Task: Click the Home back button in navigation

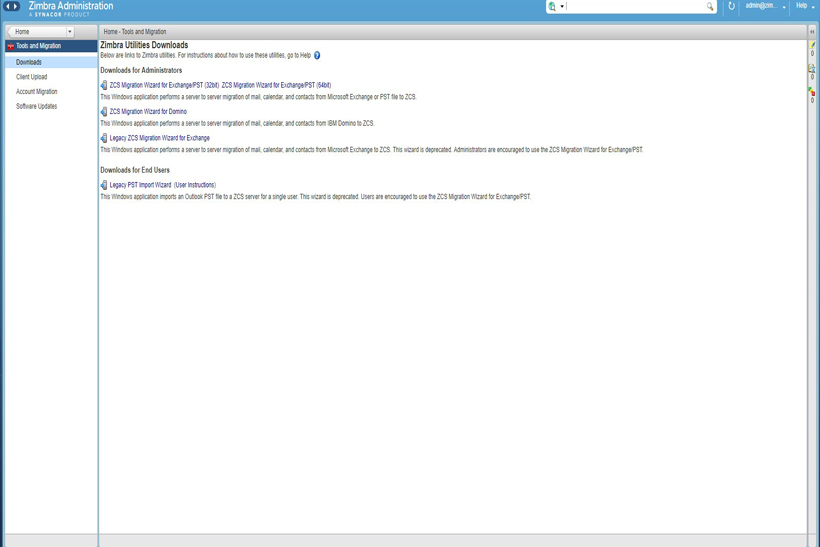Action: click(37, 32)
